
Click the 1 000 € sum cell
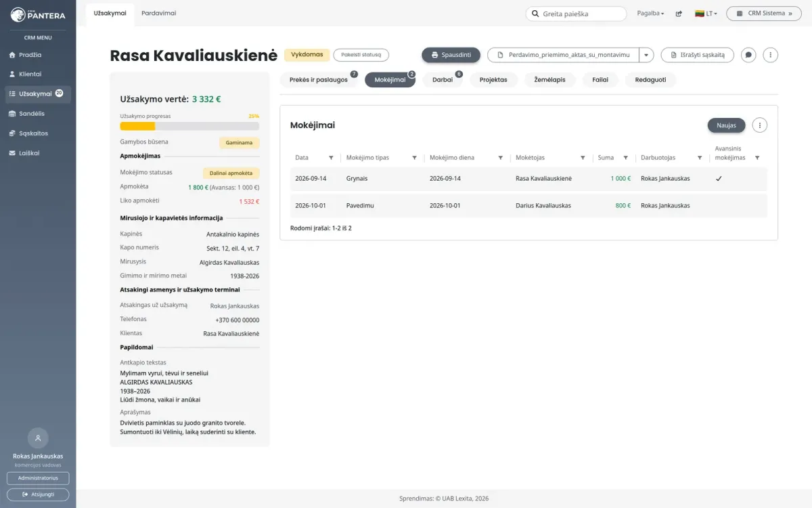621,179
